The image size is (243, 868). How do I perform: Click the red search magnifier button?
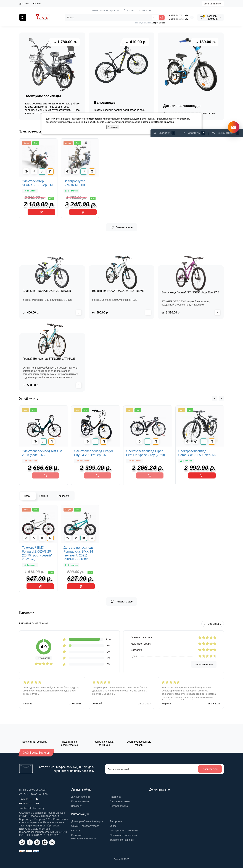pyautogui.click(x=162, y=18)
